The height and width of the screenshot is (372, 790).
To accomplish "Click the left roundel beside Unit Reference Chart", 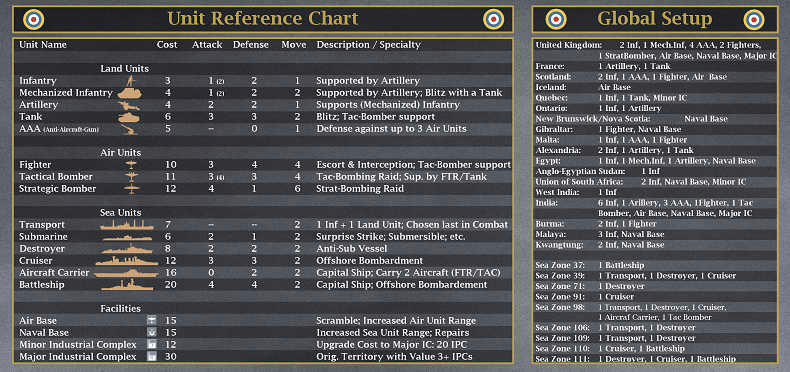I will (x=34, y=20).
